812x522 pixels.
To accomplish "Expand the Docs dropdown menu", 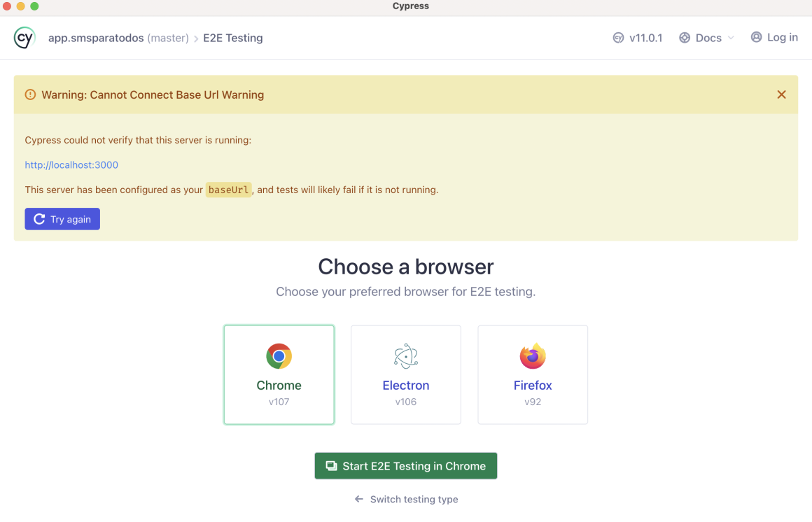I will [x=707, y=38].
